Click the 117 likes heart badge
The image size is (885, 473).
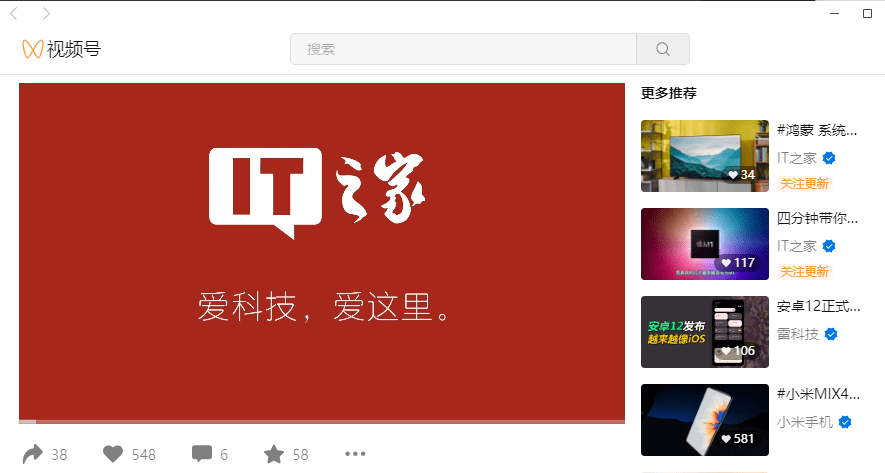738,263
